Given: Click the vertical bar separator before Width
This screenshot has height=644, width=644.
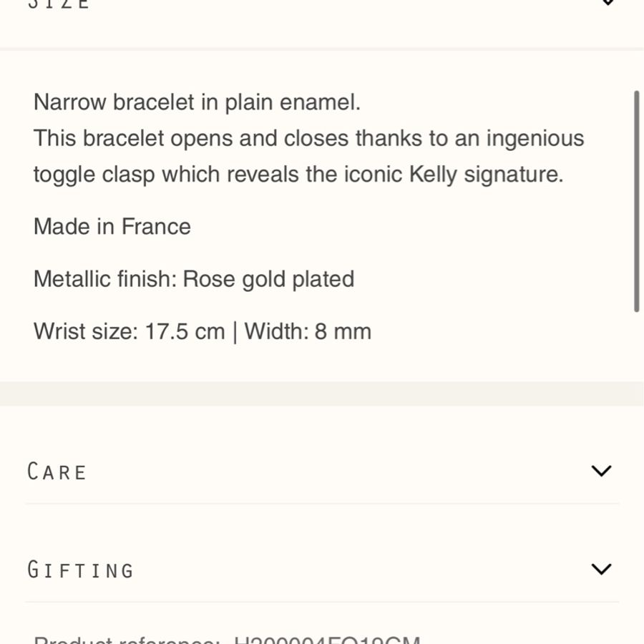Looking at the screenshot, I should coord(235,332).
